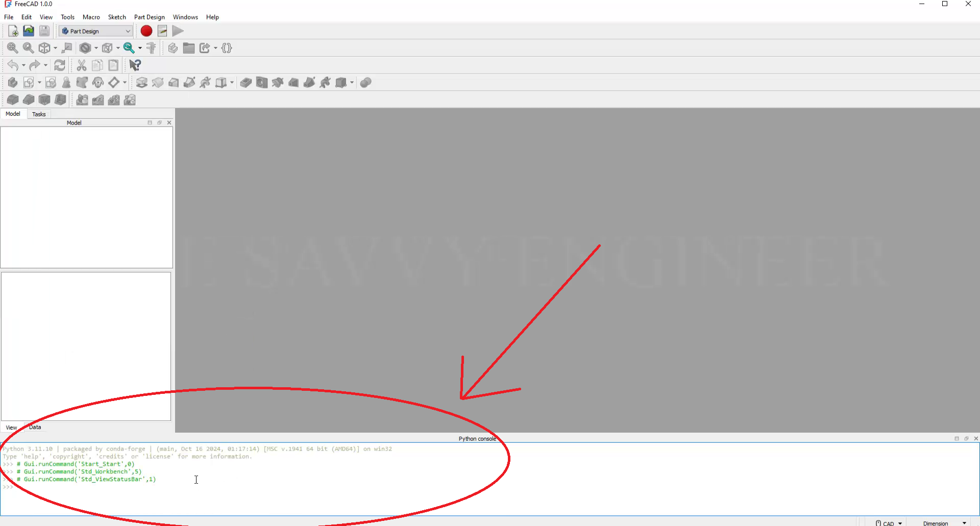Click the Fit All zoom icon
Image resolution: width=980 pixels, height=526 pixels.
(x=13, y=48)
